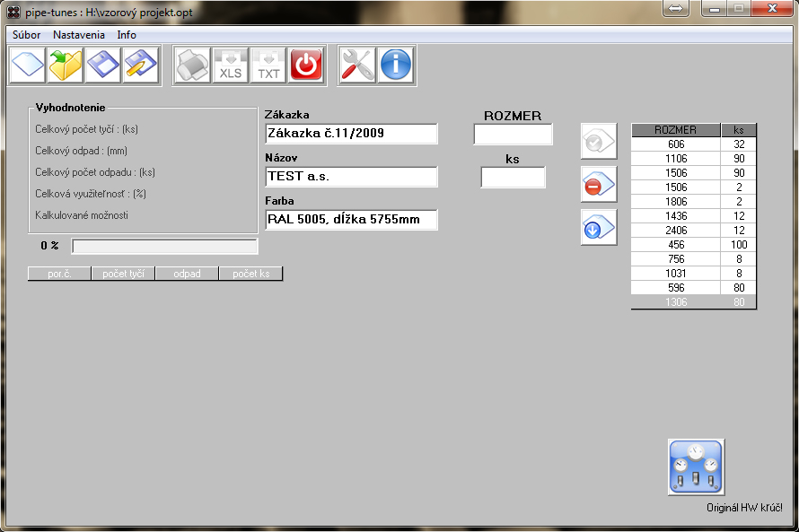Select the table row with ROZMER 1436
Viewport: 799px width, 532px height.
694,216
